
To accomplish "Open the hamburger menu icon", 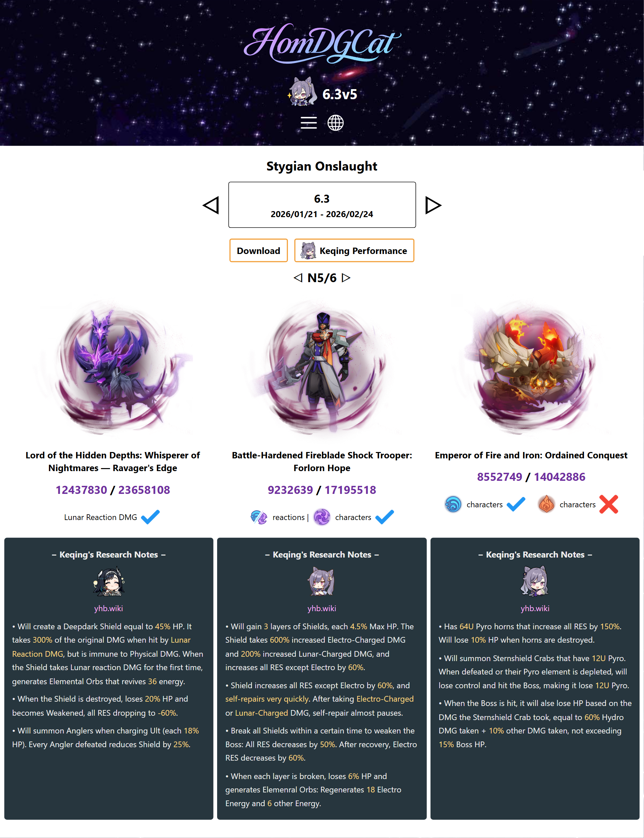I will tap(309, 123).
